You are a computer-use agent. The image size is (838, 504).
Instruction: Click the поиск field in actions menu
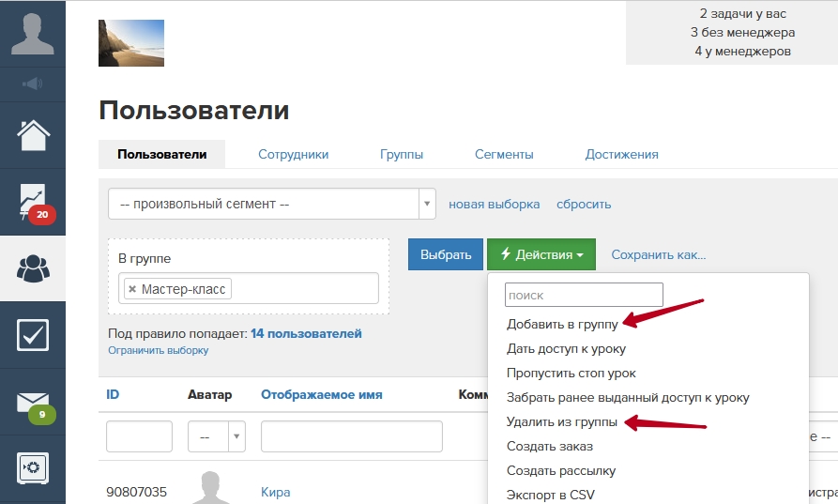coord(584,296)
